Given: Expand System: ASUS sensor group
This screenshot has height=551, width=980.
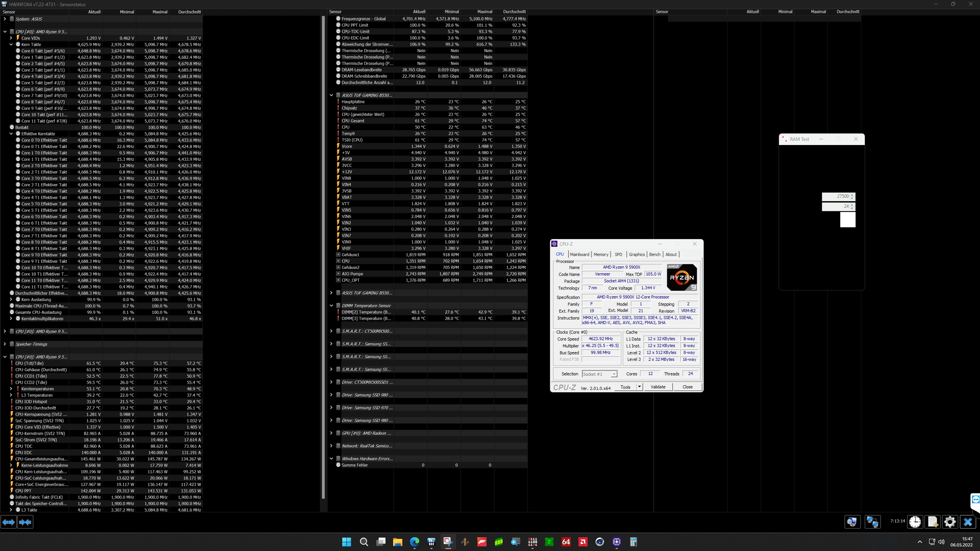Looking at the screenshot, I should (5, 19).
